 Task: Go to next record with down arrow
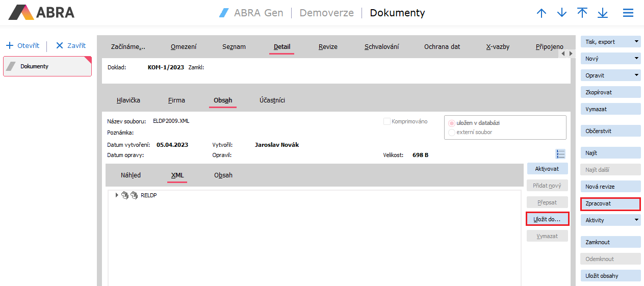(562, 13)
